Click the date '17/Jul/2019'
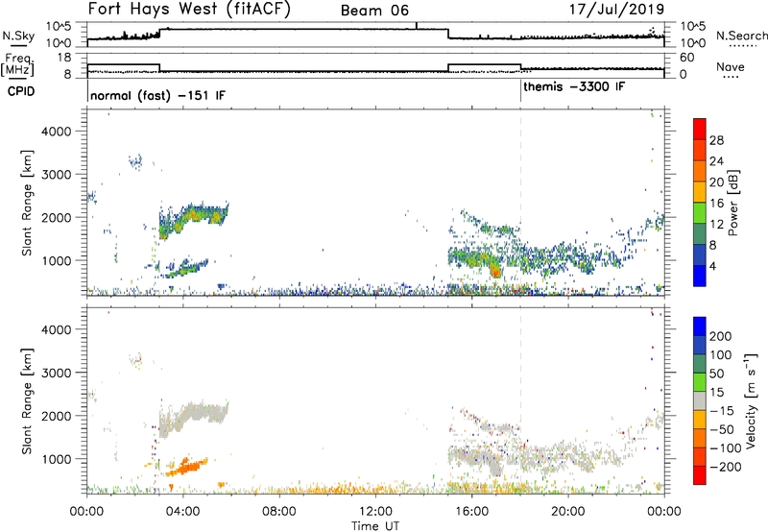Image resolution: width=768 pixels, height=532 pixels. (x=616, y=9)
